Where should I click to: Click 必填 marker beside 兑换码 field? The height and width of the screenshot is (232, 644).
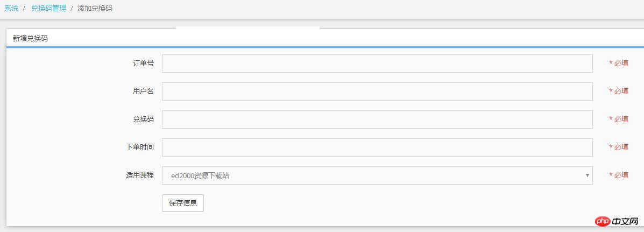[x=619, y=119]
